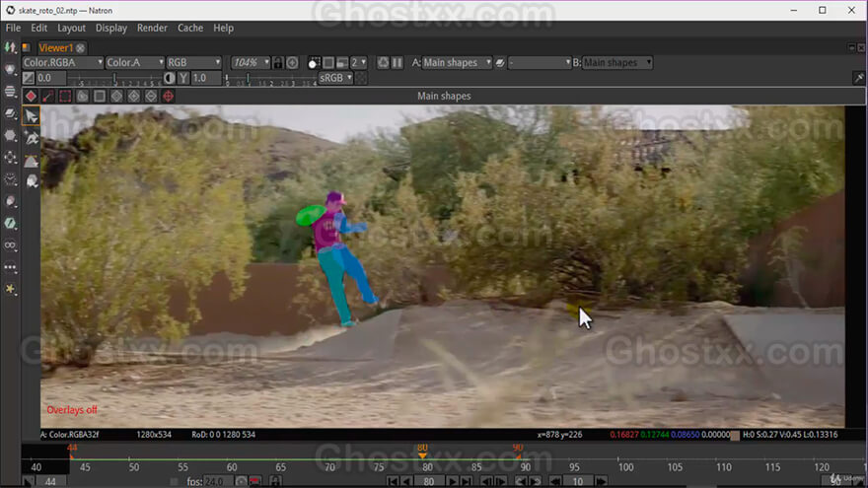Open the Display menu

111,29
